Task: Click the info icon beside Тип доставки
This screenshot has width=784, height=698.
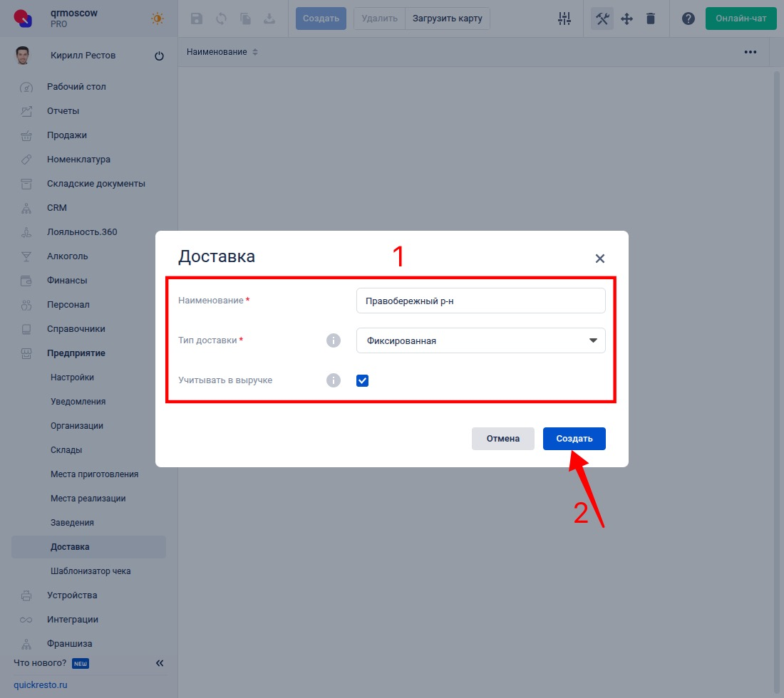Action: [x=334, y=340]
